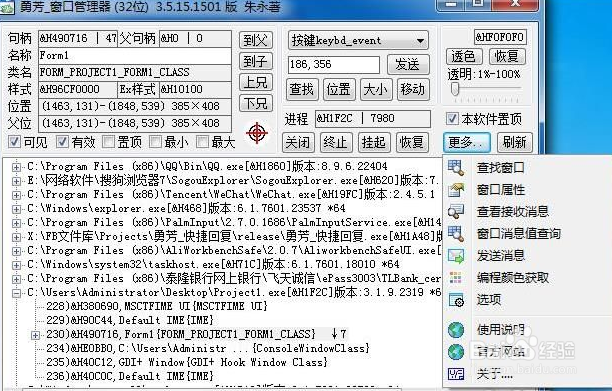Open 选项 from the menu

click(488, 300)
